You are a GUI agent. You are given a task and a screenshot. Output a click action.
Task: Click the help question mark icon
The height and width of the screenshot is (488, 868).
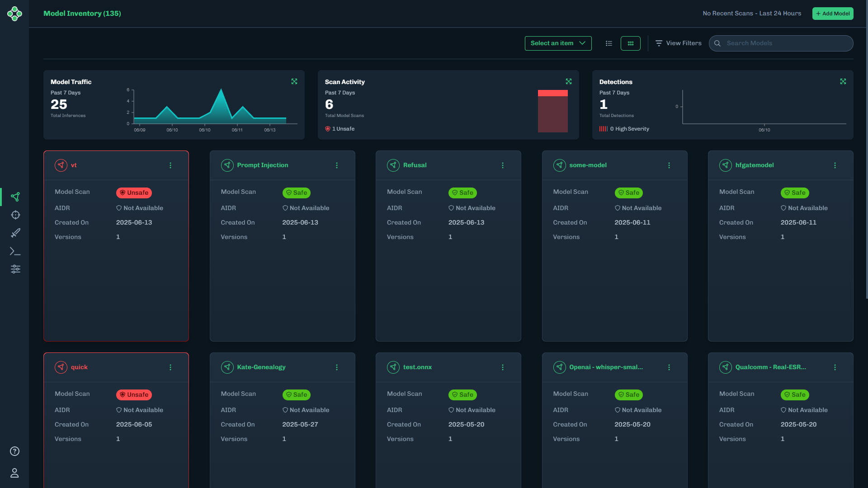(x=14, y=451)
